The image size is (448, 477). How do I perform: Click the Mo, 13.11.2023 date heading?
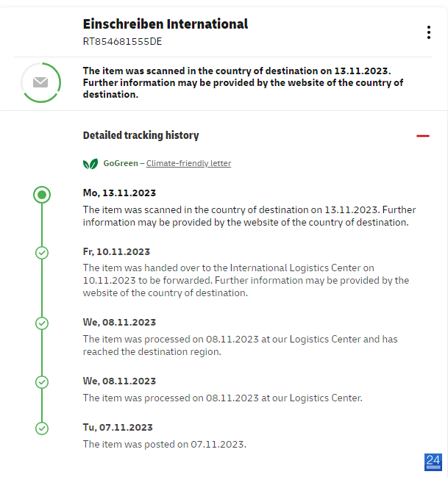tap(119, 193)
